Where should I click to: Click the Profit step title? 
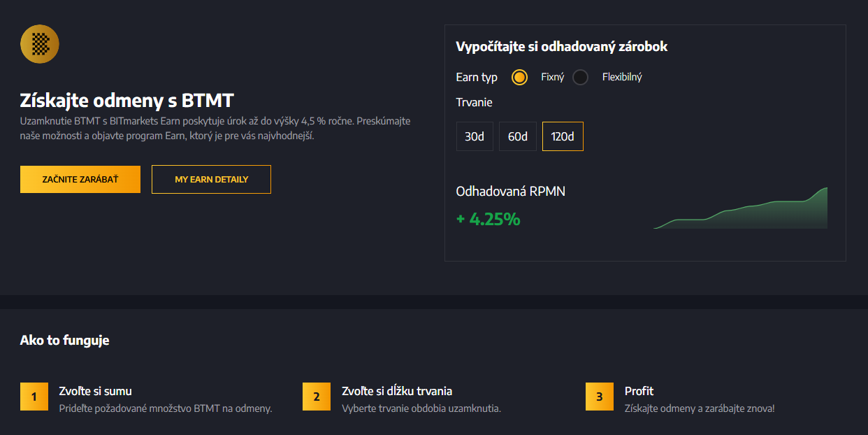[x=639, y=391]
